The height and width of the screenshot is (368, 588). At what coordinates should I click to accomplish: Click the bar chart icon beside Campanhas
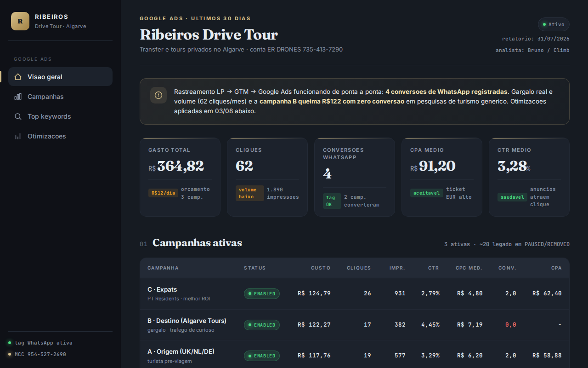[18, 97]
